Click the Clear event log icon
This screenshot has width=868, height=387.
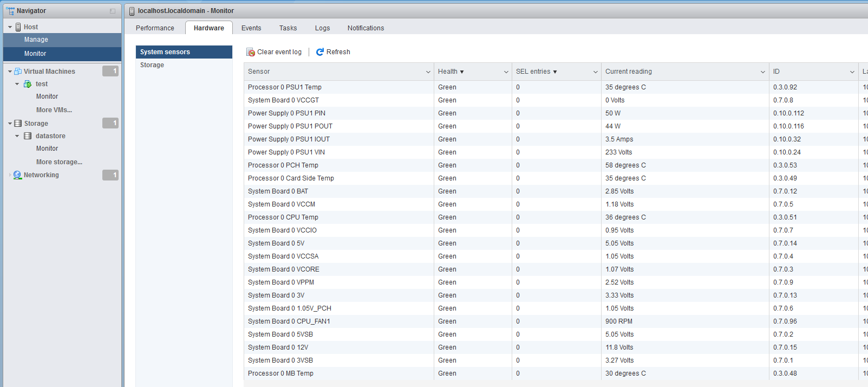251,52
